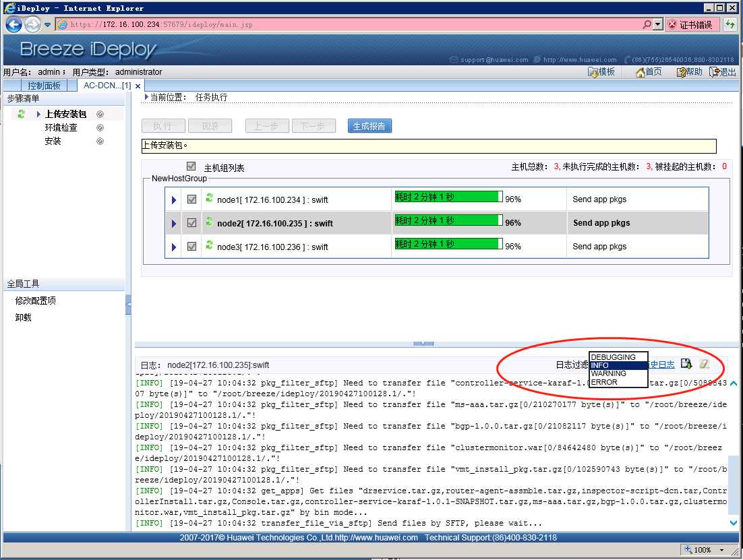The height and width of the screenshot is (560, 743).
Task: Click the clear log eraser icon
Action: point(704,364)
